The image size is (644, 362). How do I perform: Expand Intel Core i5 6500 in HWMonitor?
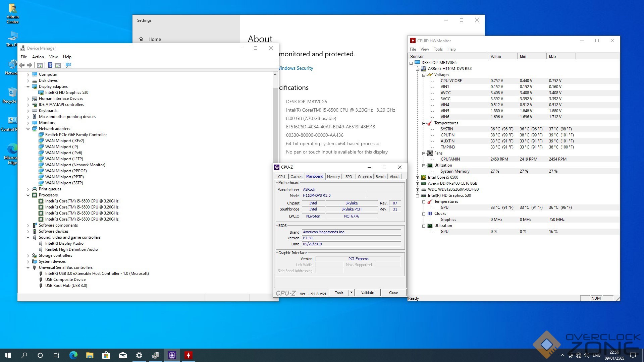click(417, 177)
